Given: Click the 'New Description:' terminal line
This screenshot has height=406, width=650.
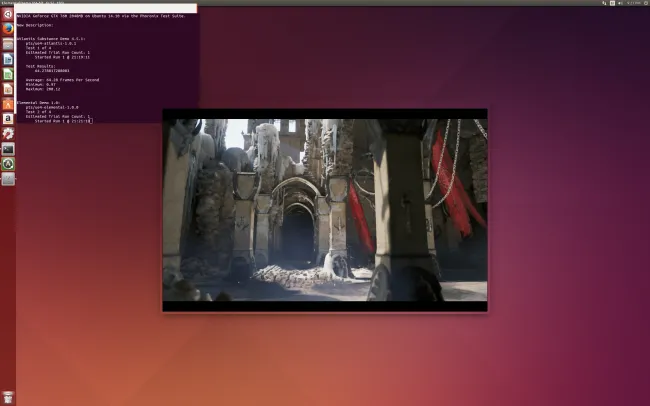Looking at the screenshot, I should click(35, 25).
